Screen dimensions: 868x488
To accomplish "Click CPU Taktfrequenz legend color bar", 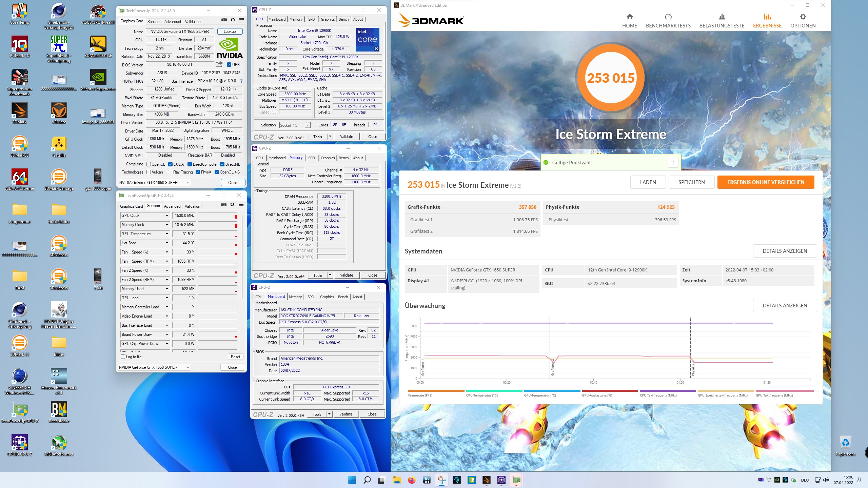I will pos(668,391).
